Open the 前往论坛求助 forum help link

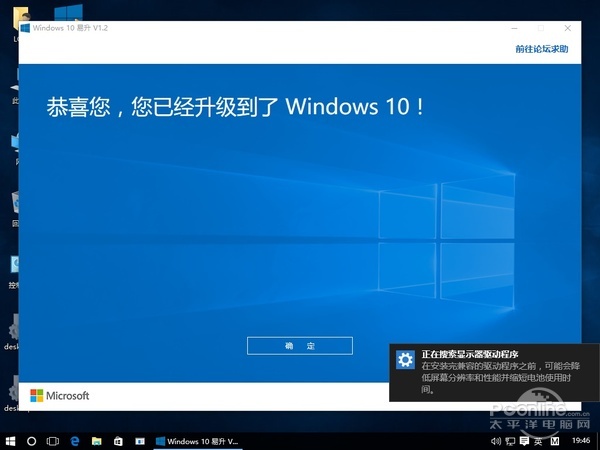pyautogui.click(x=541, y=49)
